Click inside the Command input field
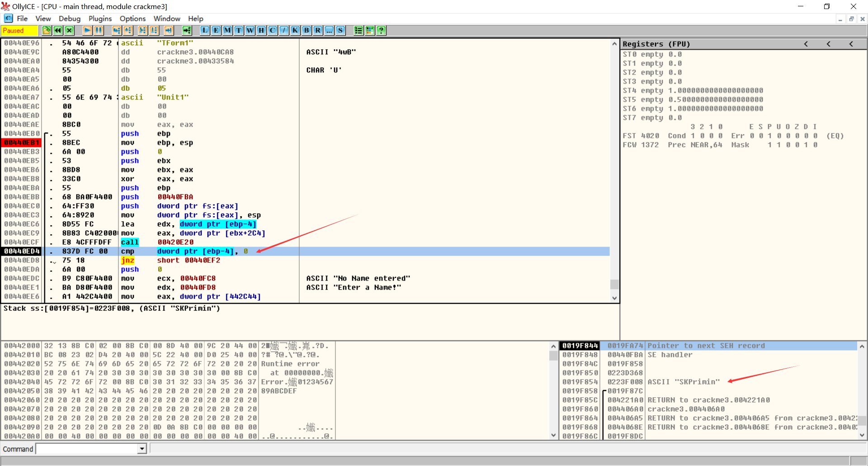The width and height of the screenshot is (868, 466). click(x=87, y=449)
